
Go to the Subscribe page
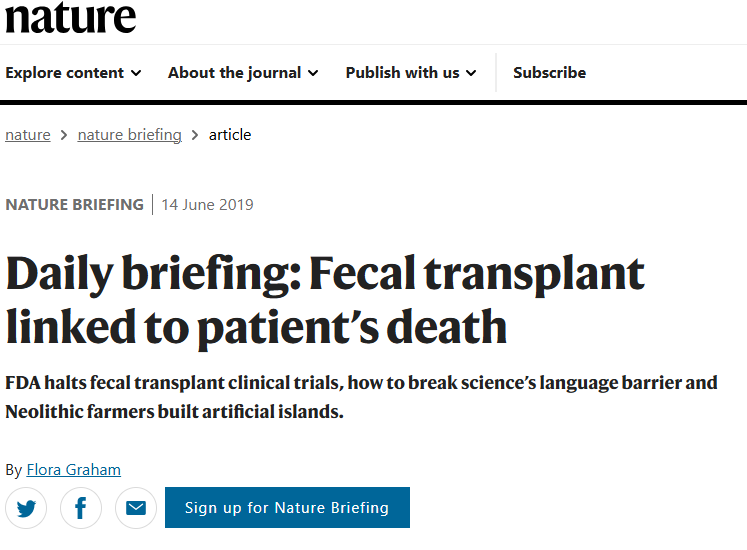tap(549, 73)
